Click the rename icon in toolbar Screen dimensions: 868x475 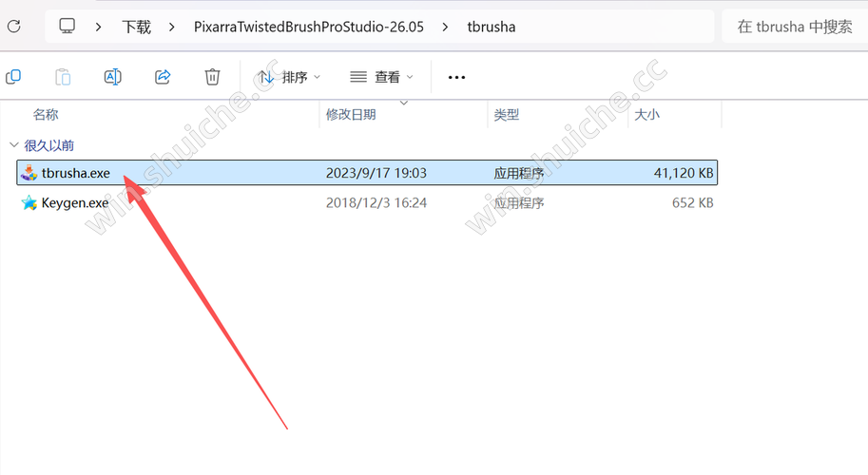coord(113,77)
